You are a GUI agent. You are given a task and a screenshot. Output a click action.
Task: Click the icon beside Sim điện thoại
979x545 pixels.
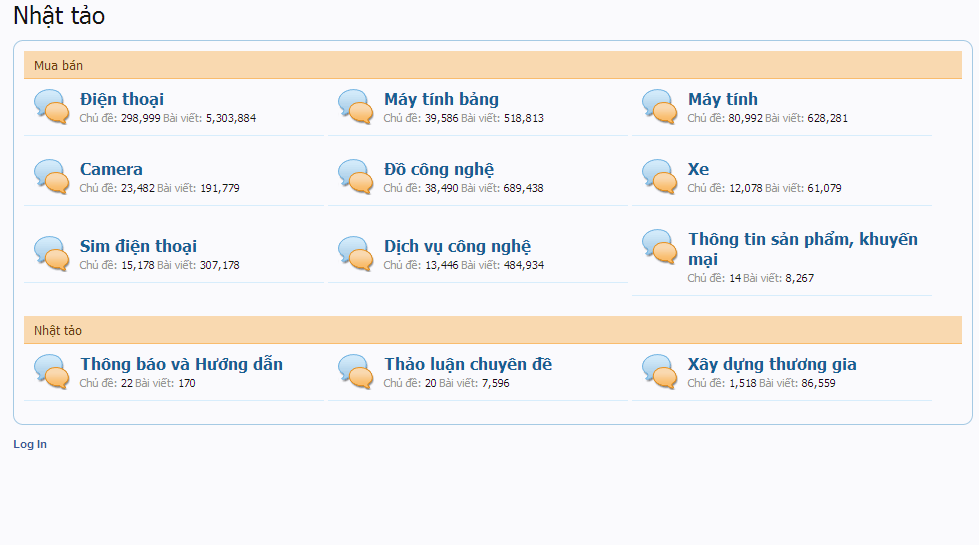(x=51, y=253)
